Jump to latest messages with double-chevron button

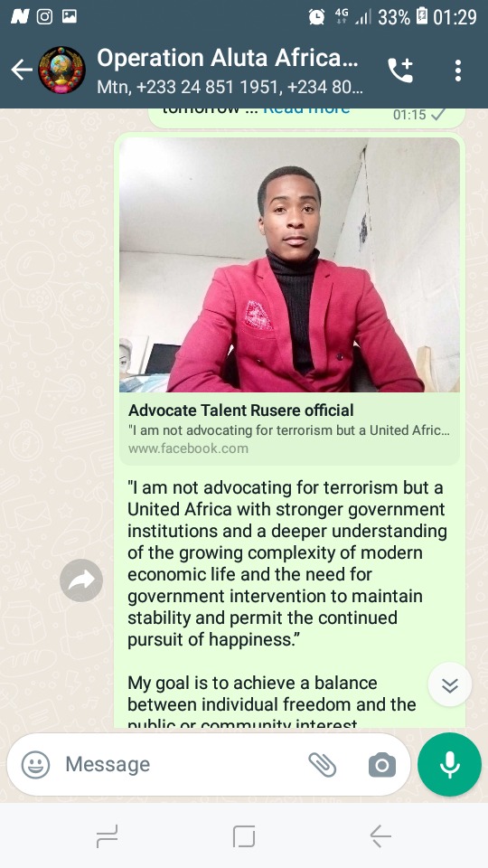450,684
